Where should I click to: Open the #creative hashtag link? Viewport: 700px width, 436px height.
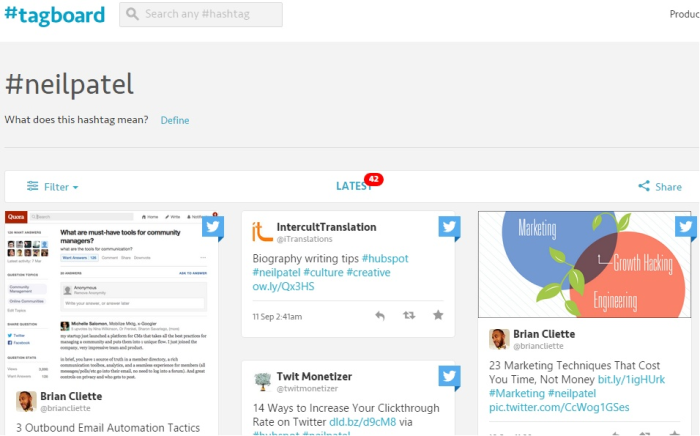[368, 272]
